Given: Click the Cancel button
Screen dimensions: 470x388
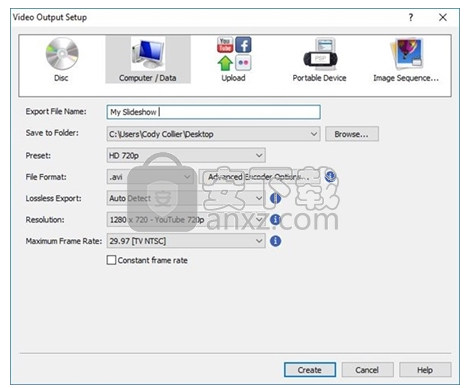Looking at the screenshot, I should (x=367, y=370).
